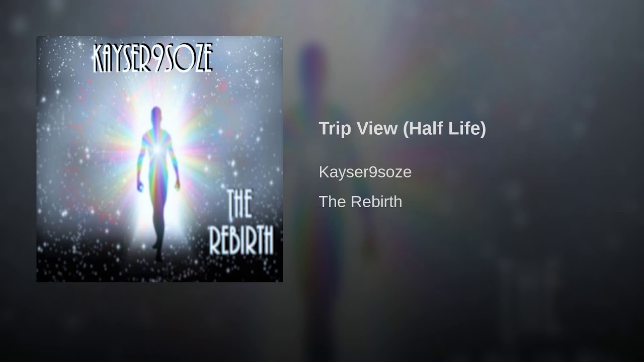Screen dimensions: 644x362
Task: Click the figure's right hand on cover
Action: tap(140, 188)
